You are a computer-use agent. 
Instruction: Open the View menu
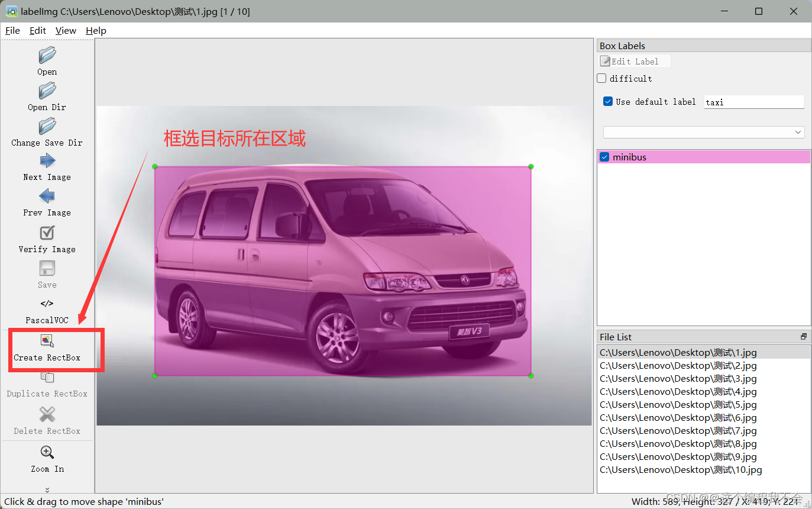tap(66, 30)
